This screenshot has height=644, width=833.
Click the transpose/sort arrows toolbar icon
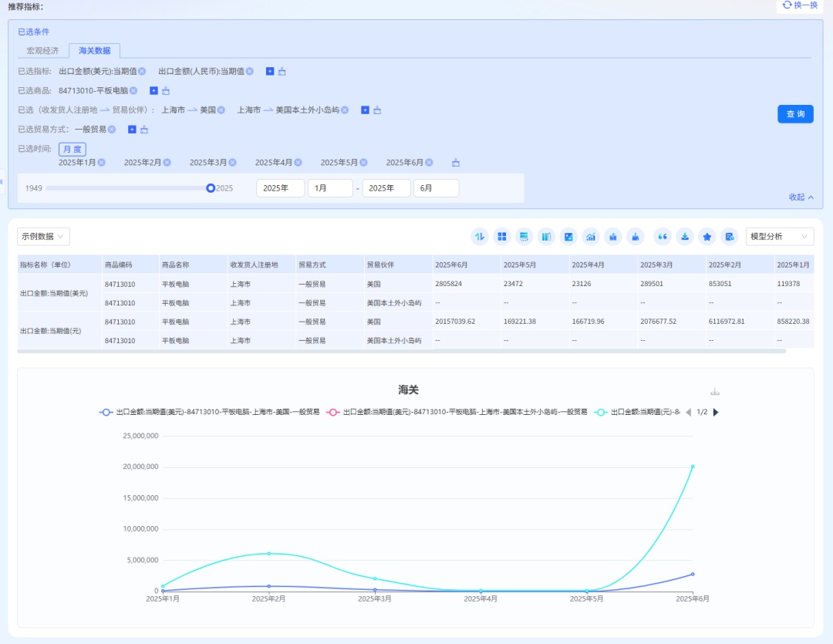click(480, 237)
